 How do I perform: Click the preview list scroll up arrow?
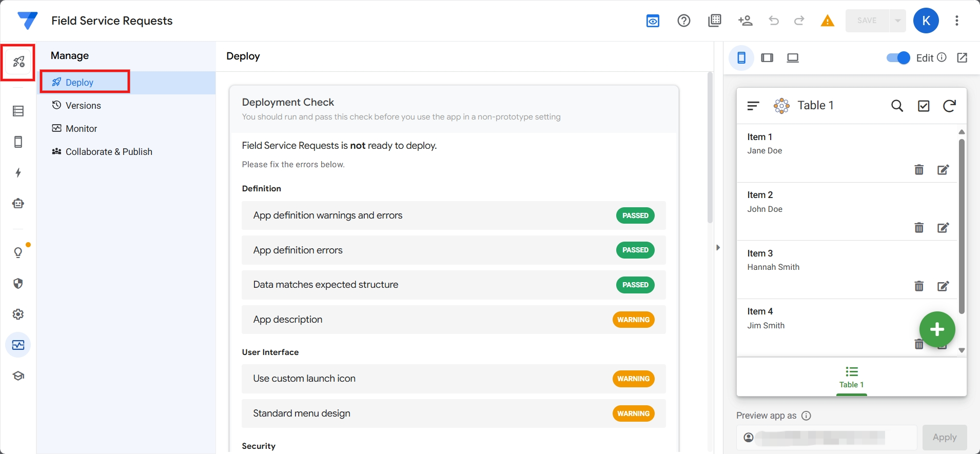962,132
